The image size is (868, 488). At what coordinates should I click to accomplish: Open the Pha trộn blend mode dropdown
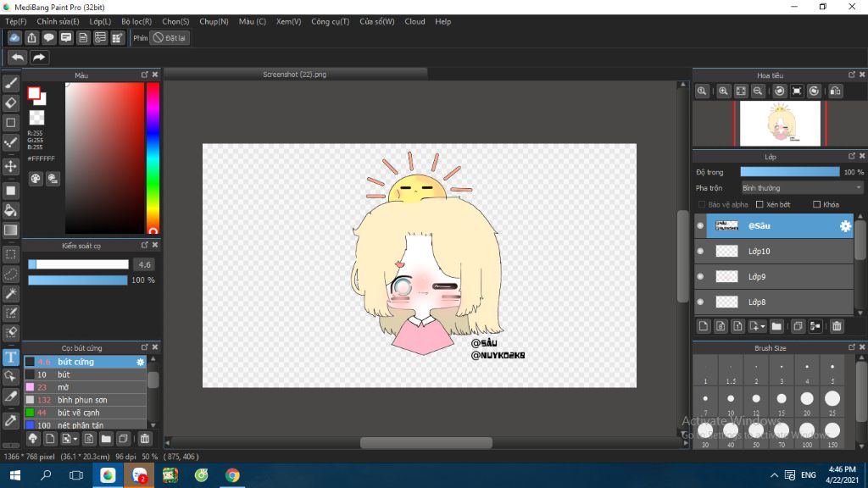(x=802, y=188)
